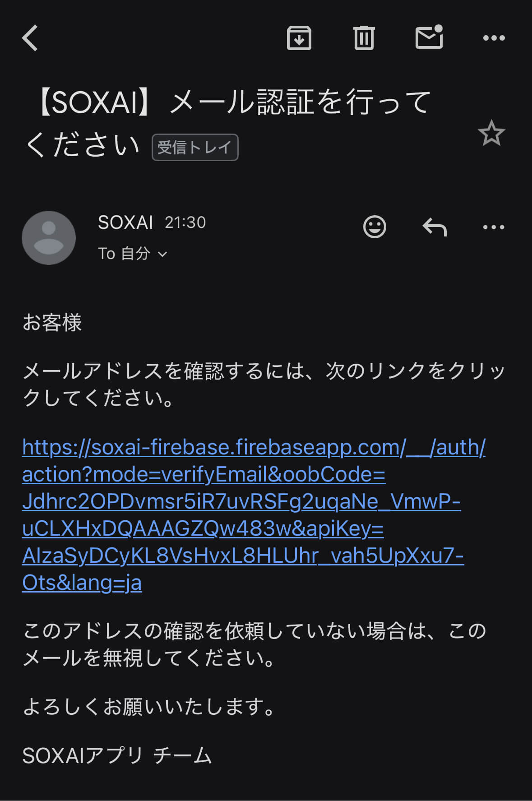Image resolution: width=532 pixels, height=801 pixels.
Task: Mark the email as unread
Action: (429, 37)
